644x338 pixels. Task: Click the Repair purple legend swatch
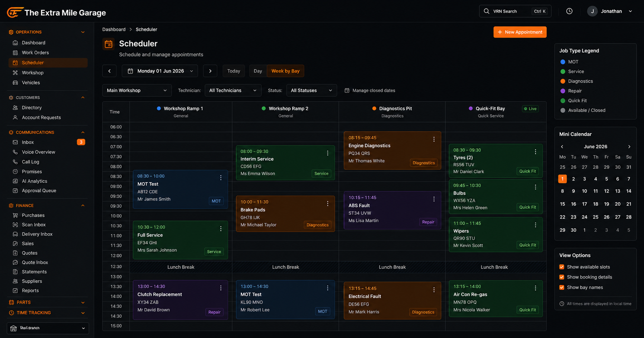563,91
